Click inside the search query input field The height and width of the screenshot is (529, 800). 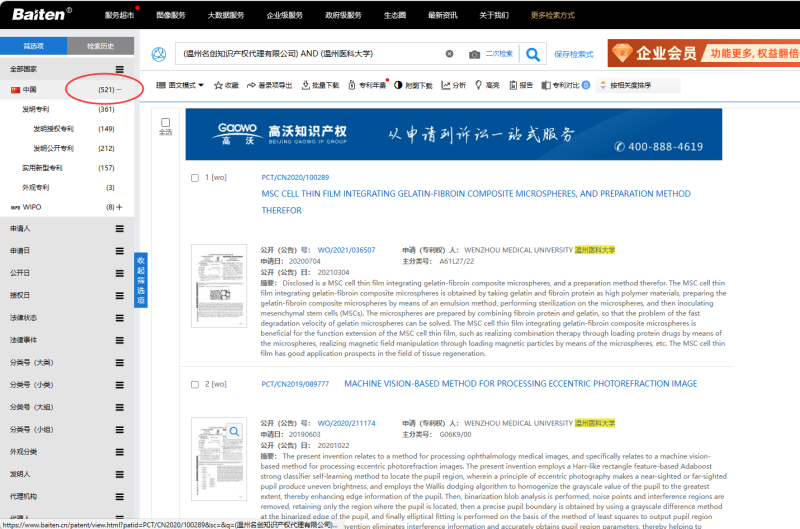311,54
